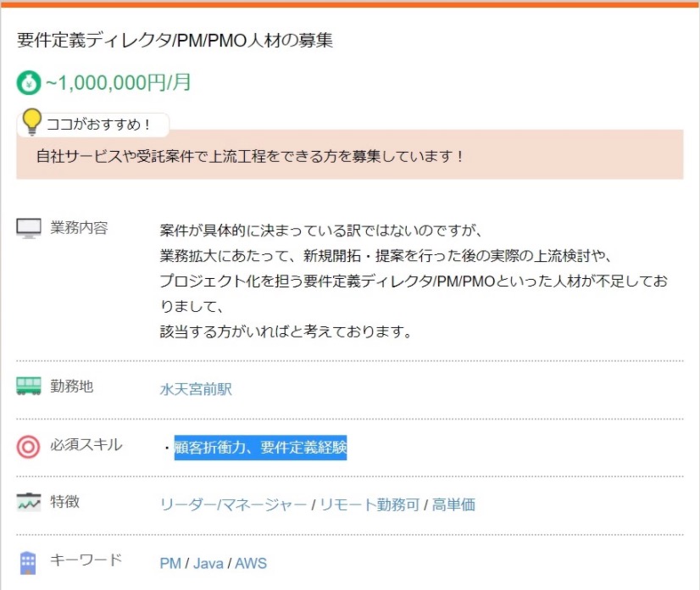Click the recommendation text 自社サービスや受託案件で上流工程
The image size is (700, 590).
point(151,156)
